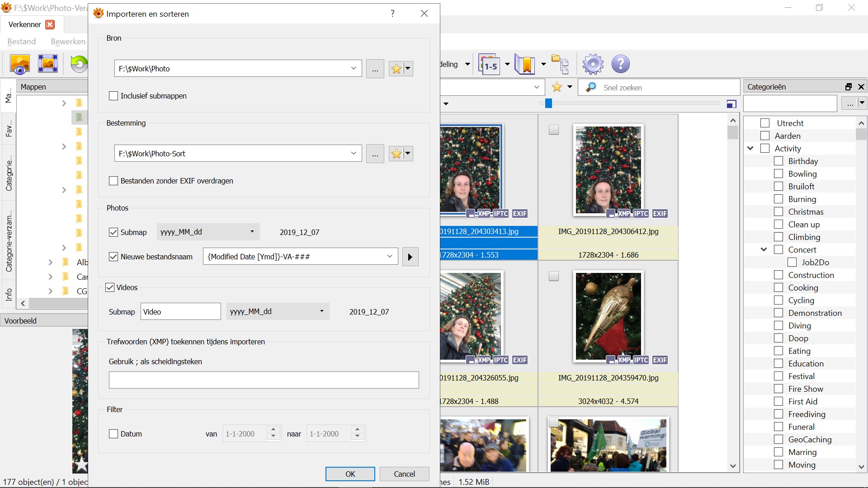This screenshot has height=488, width=868.
Task: Click the filename template arrow button
Action: (x=410, y=257)
